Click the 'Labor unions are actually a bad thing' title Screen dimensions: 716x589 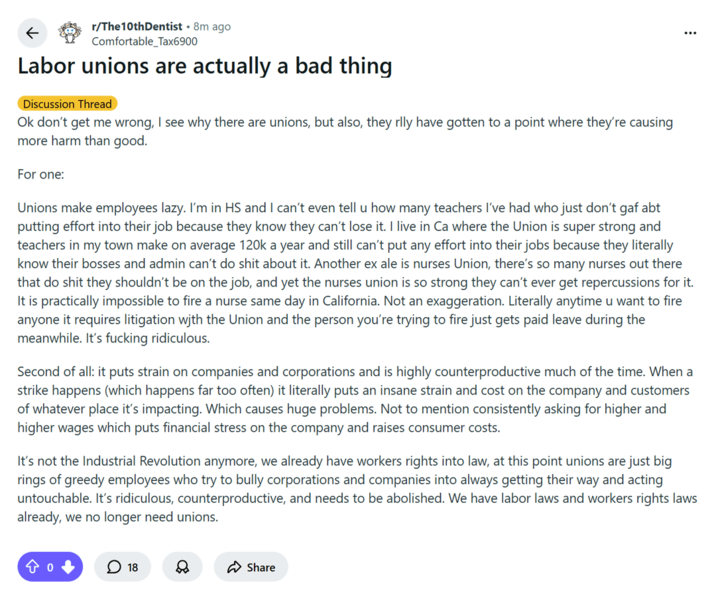click(x=205, y=67)
